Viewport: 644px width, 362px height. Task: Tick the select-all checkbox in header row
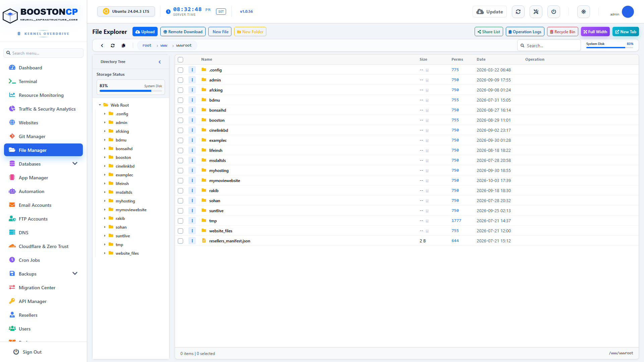coord(180,60)
